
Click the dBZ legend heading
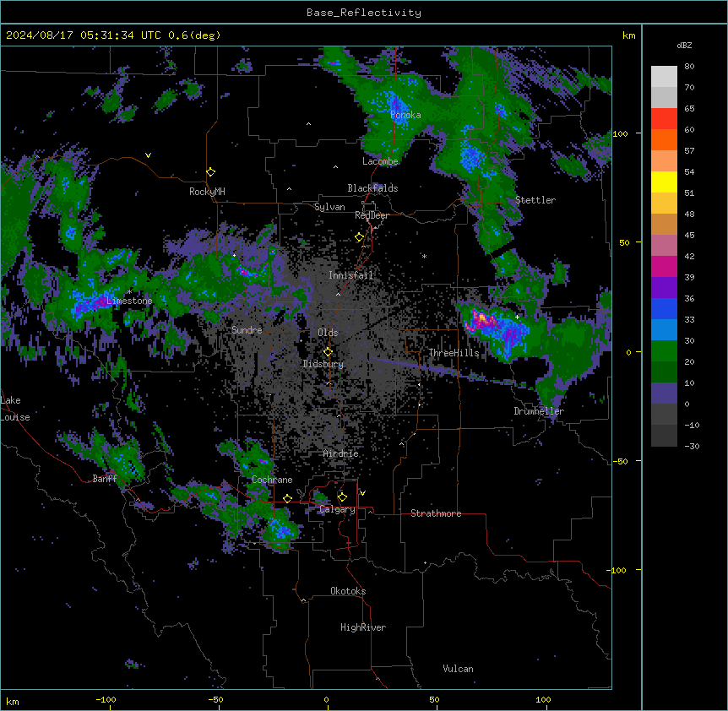point(684,46)
